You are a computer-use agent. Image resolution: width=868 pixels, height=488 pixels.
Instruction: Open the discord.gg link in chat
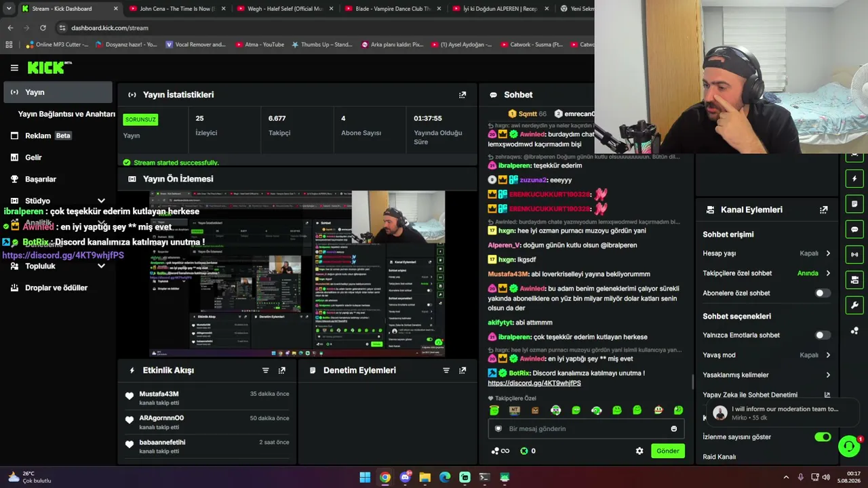coord(534,383)
